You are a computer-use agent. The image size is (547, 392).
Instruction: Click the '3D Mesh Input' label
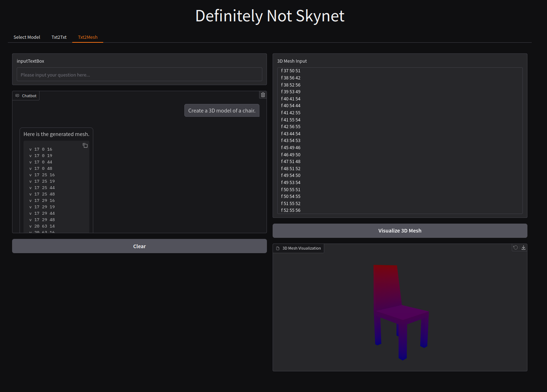point(292,61)
